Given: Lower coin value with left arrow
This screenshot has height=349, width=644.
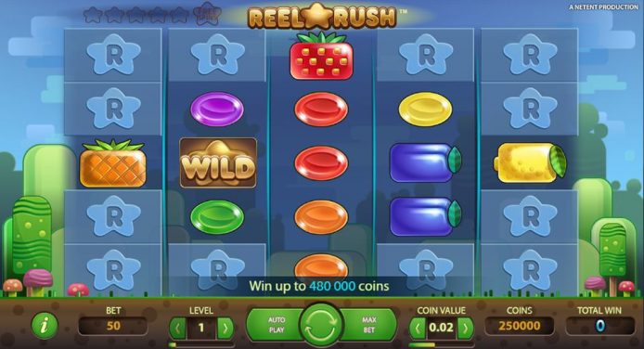Looking at the screenshot, I should 418,328.
